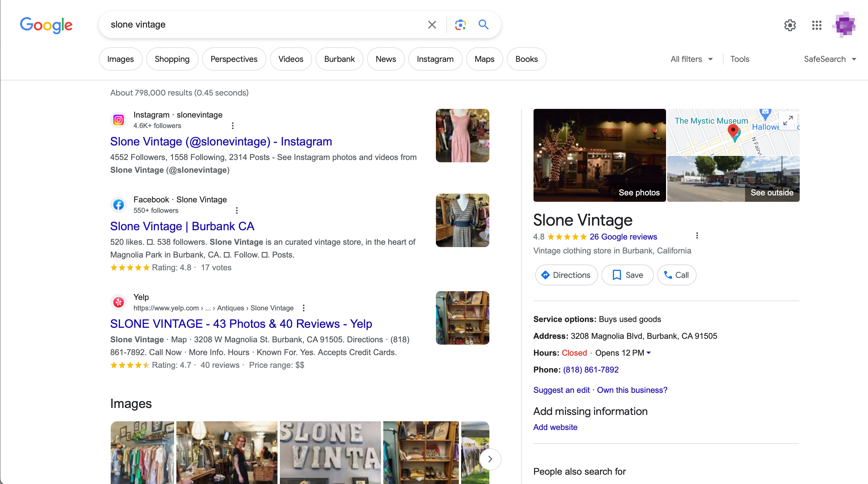Open the Google account avatar

point(844,25)
